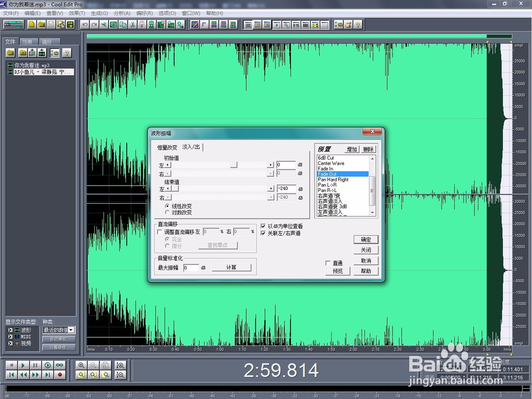The width and height of the screenshot is (532, 399).
Task: Click the preset list scroll down arrow
Action: tap(372, 212)
